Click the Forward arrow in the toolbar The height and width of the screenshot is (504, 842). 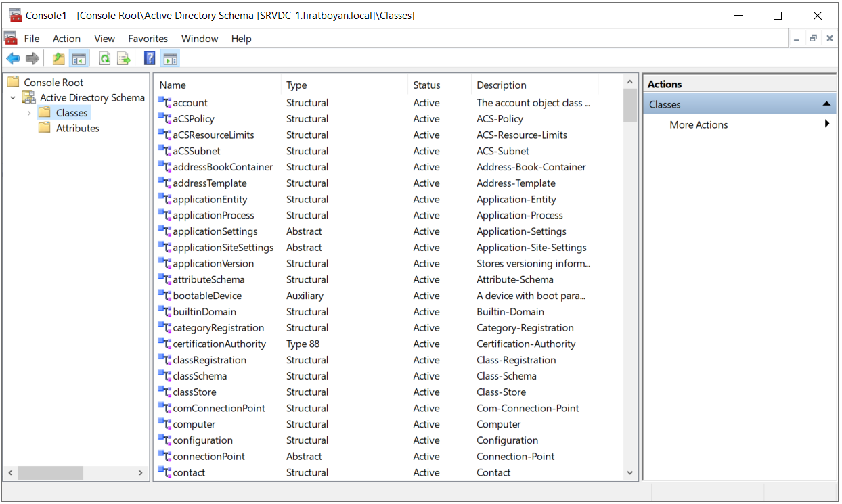click(32, 59)
